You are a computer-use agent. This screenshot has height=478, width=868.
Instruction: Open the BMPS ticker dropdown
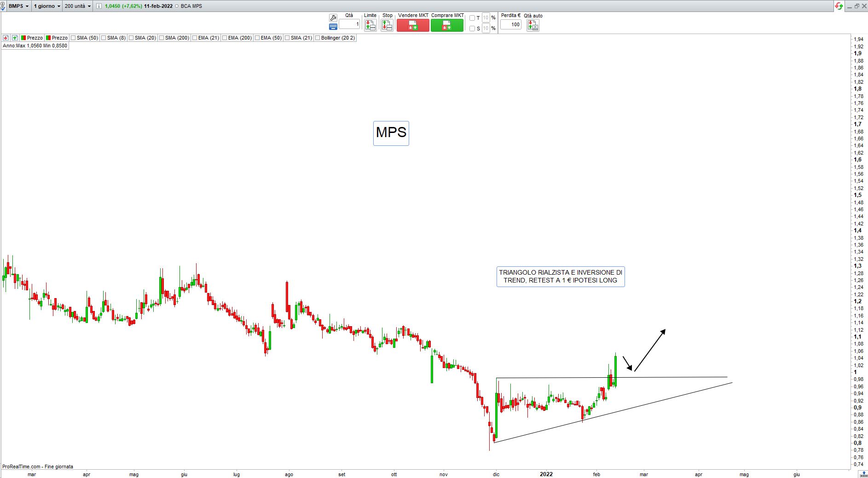point(19,6)
